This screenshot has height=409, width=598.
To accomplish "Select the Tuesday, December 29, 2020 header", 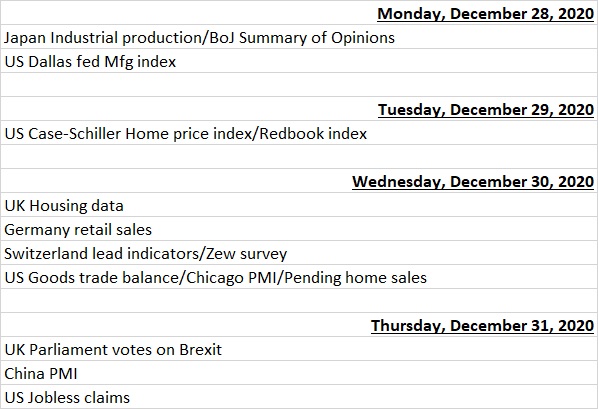I will (299, 109).
